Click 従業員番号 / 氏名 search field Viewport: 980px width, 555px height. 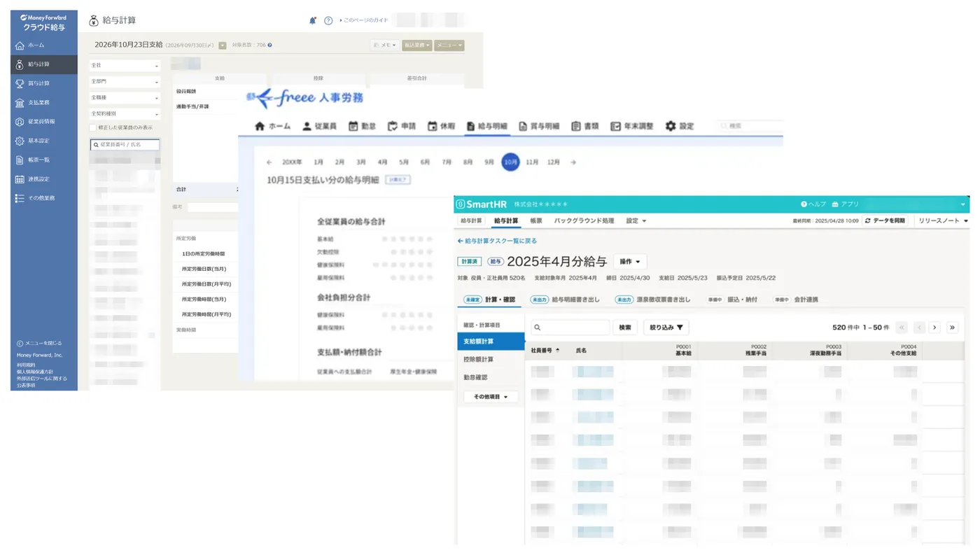[x=125, y=145]
